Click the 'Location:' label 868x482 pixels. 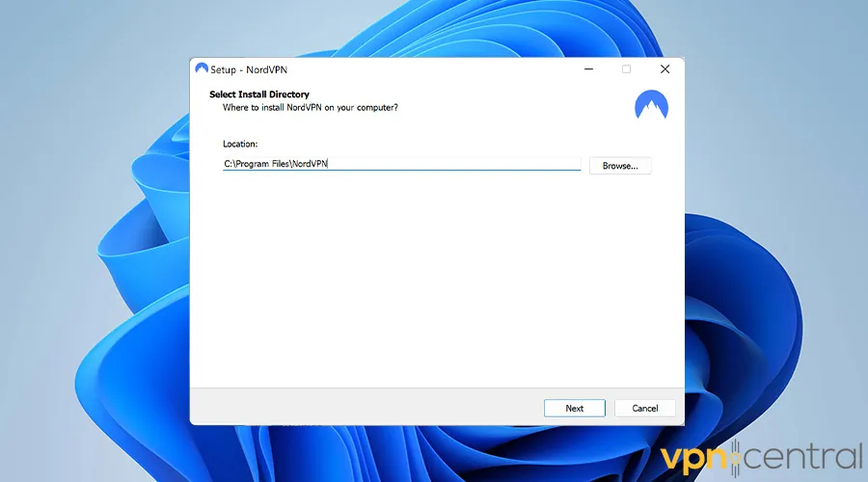tap(240, 144)
